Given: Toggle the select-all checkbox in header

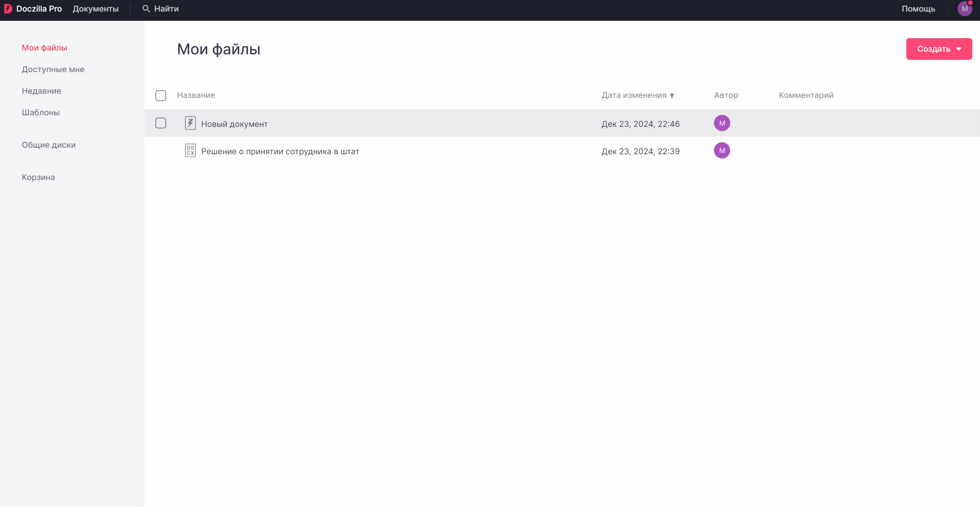Looking at the screenshot, I should pyautogui.click(x=161, y=96).
